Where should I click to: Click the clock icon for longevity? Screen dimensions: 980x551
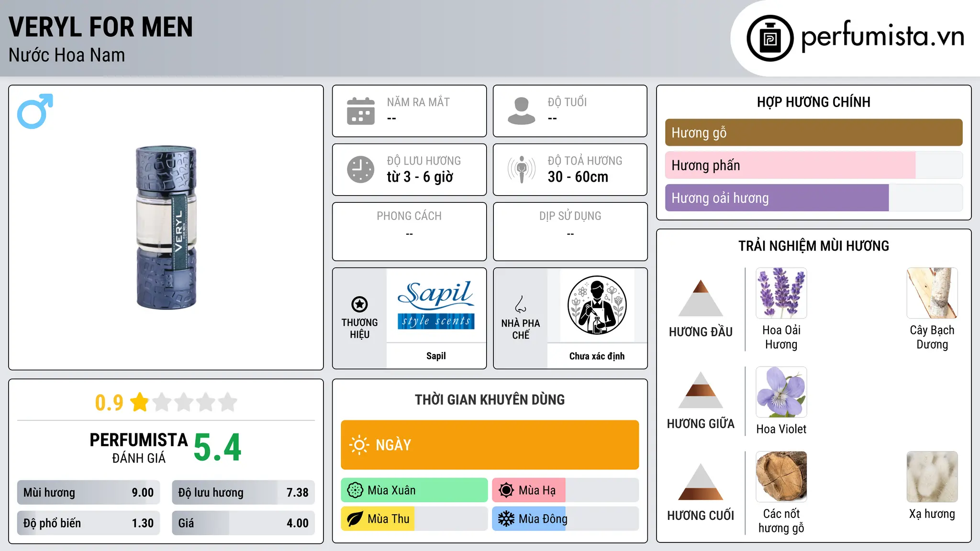click(361, 169)
